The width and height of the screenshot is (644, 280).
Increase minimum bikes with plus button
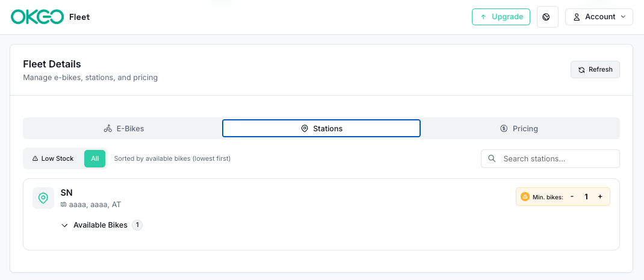coord(600,196)
